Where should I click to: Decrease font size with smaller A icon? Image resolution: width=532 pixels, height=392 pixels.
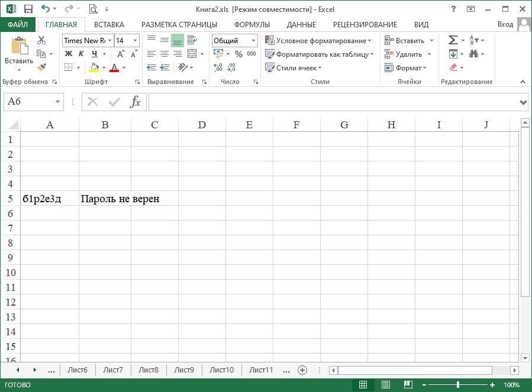coord(134,54)
